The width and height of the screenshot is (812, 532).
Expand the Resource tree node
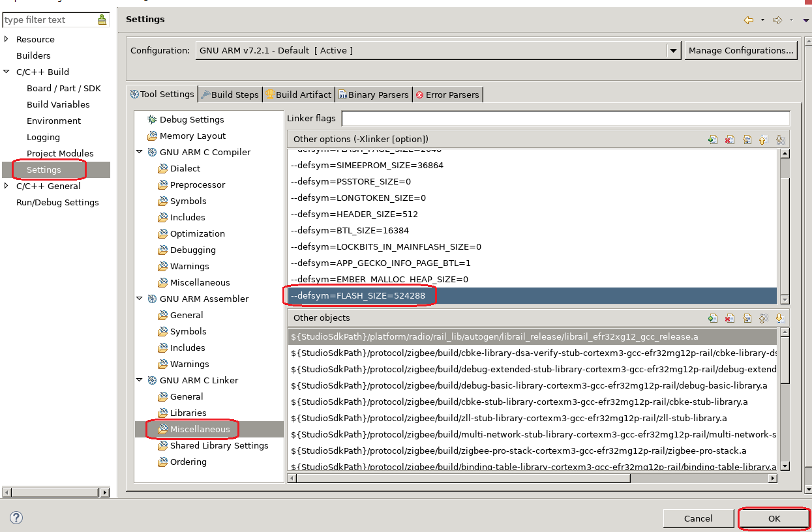point(7,39)
